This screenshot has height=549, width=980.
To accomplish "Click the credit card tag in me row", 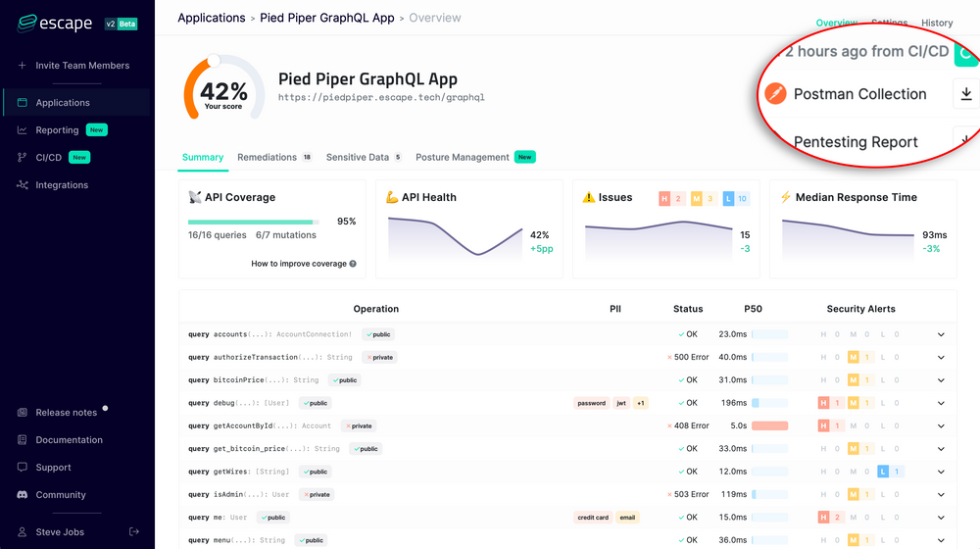I will pyautogui.click(x=593, y=518).
